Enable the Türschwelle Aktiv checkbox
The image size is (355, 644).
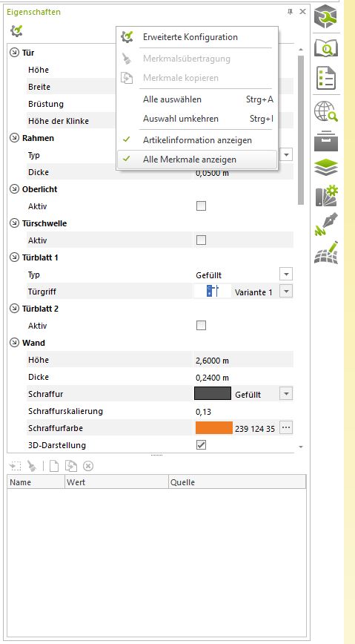pyautogui.click(x=201, y=240)
